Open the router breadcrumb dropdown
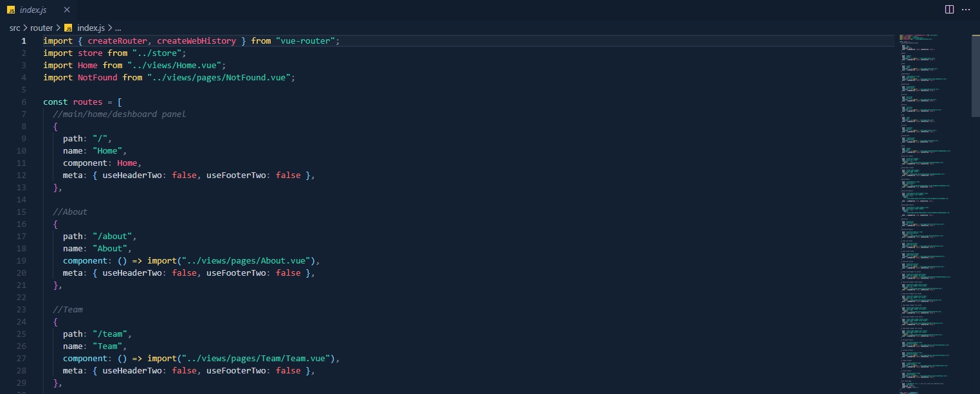This screenshot has width=980, height=394. coord(41,28)
